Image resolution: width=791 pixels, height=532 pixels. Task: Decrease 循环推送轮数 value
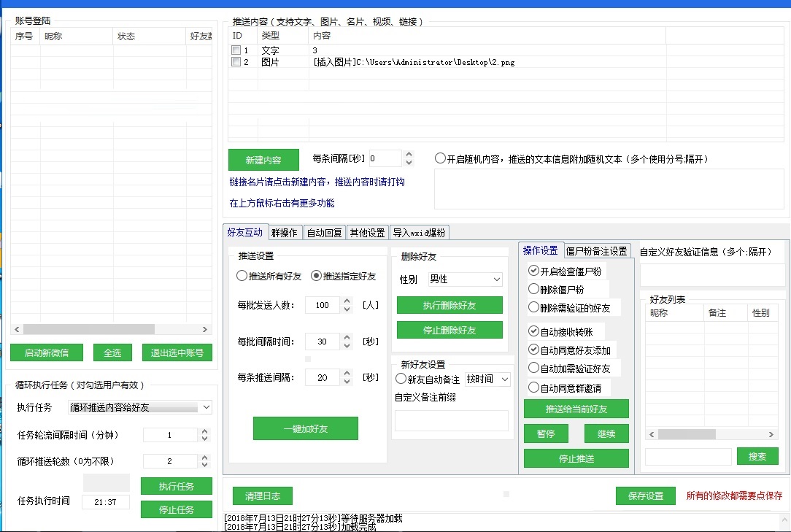click(204, 464)
